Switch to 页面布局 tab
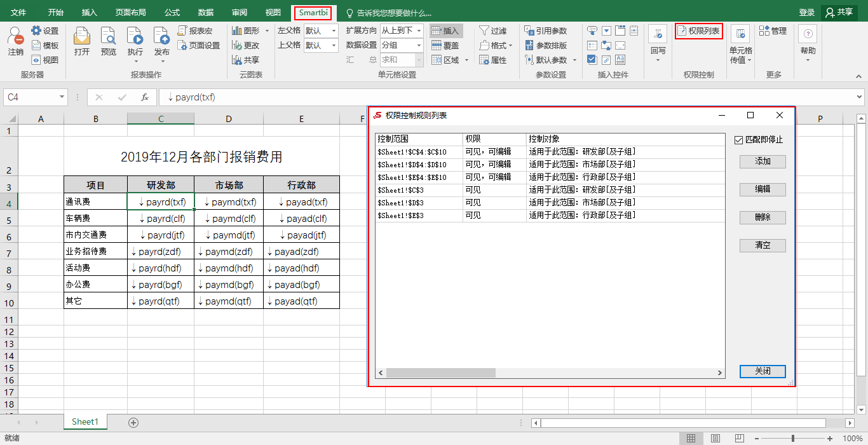 (131, 13)
